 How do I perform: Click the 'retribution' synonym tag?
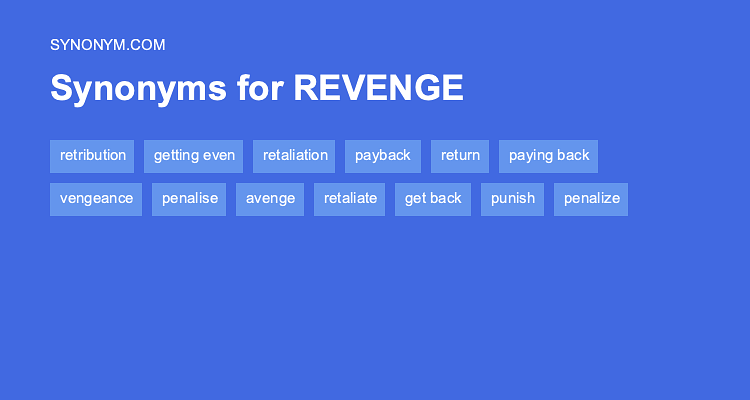pyautogui.click(x=93, y=156)
